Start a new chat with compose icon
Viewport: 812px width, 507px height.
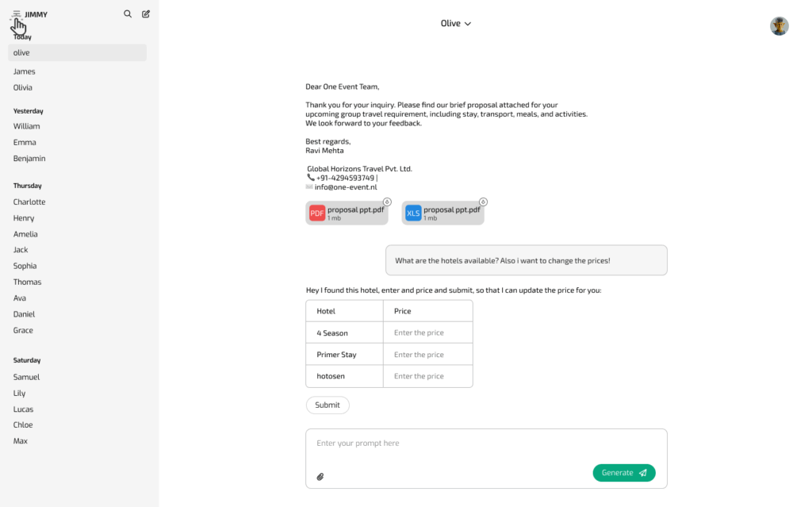point(146,14)
